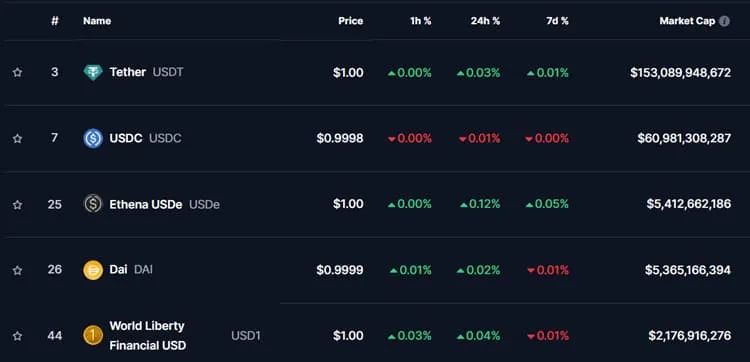Open the Ethena USDe coin page link

click(x=165, y=205)
